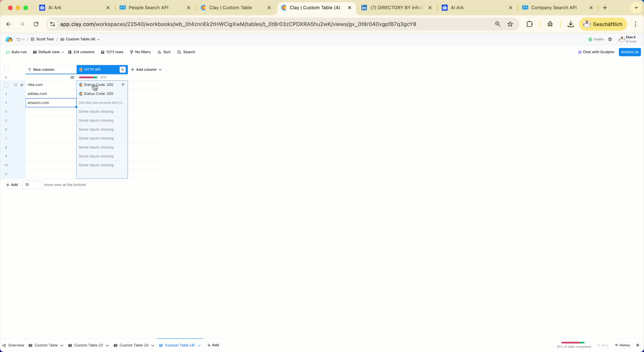Check the nike.com row checkbox
644x352 pixels.
(x=6, y=85)
